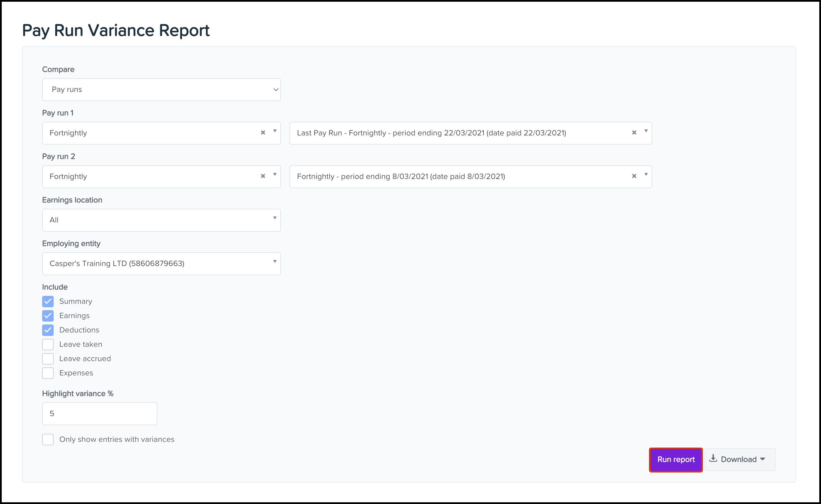Click arrow on Pay run 2 period dropdown
This screenshot has height=504, width=821.
(646, 175)
